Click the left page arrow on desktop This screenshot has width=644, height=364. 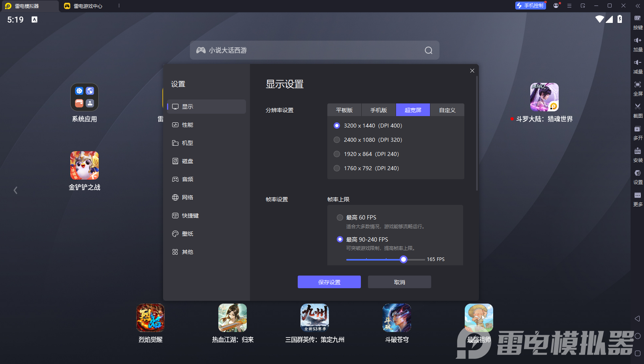(x=15, y=190)
